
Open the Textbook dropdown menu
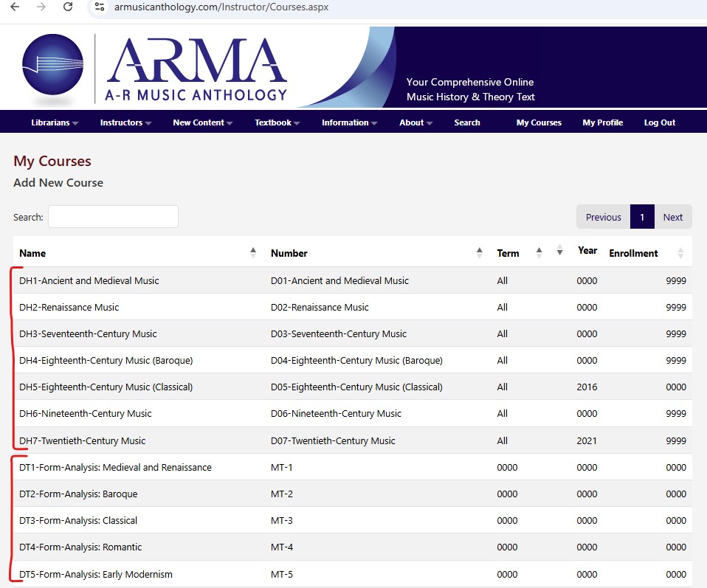click(277, 122)
